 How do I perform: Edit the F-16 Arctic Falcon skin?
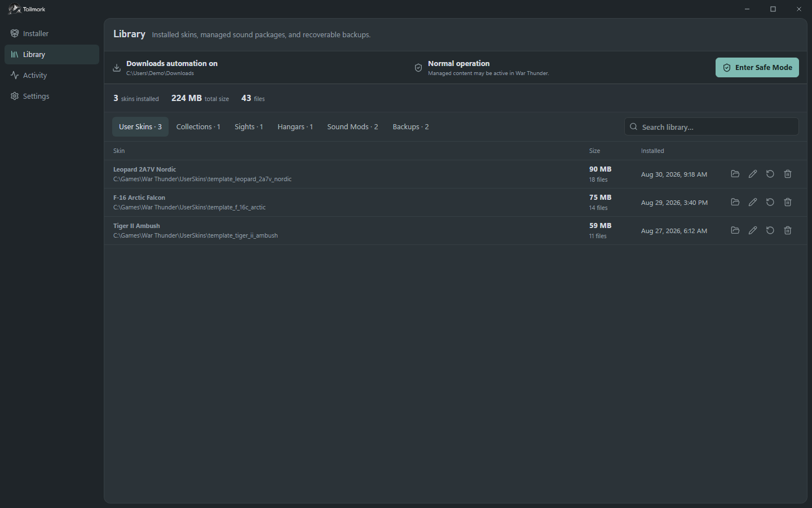[x=752, y=202]
